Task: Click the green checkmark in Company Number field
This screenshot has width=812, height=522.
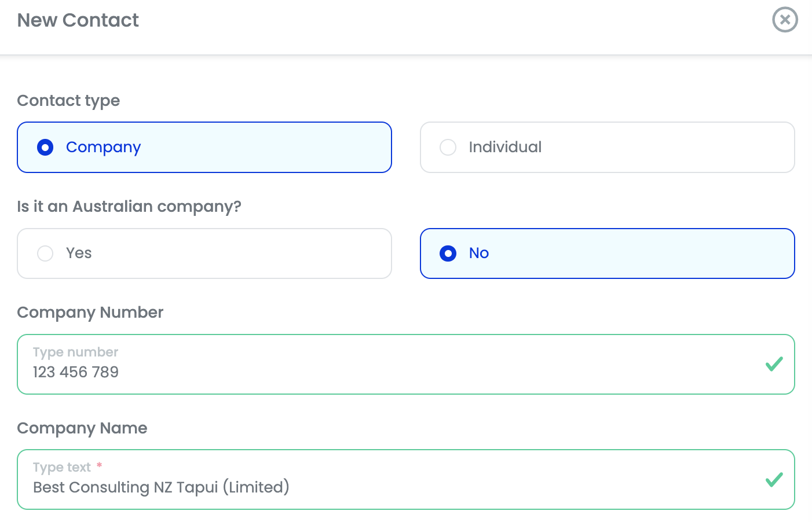Action: pos(774,364)
